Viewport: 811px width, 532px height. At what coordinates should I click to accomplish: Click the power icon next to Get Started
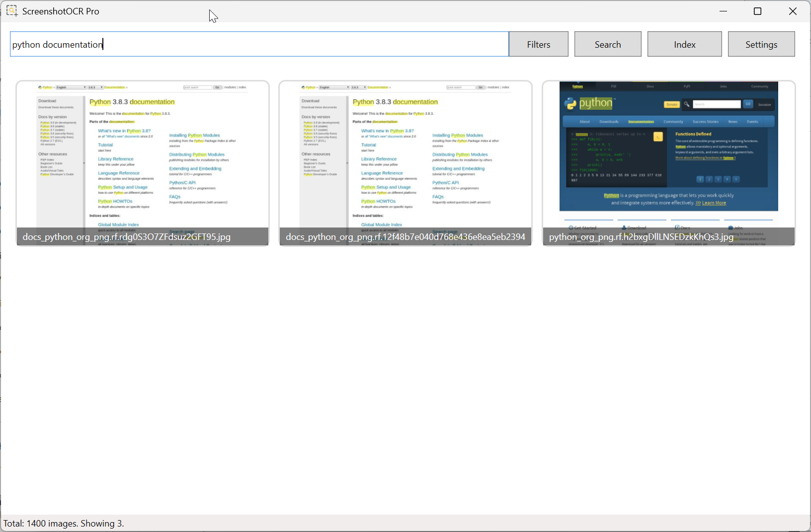pyautogui.click(x=571, y=228)
